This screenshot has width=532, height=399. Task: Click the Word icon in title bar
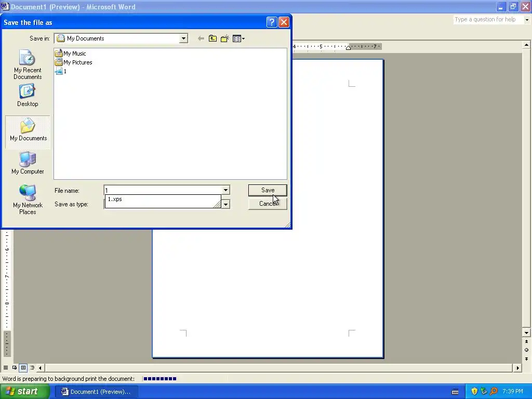tap(5, 6)
